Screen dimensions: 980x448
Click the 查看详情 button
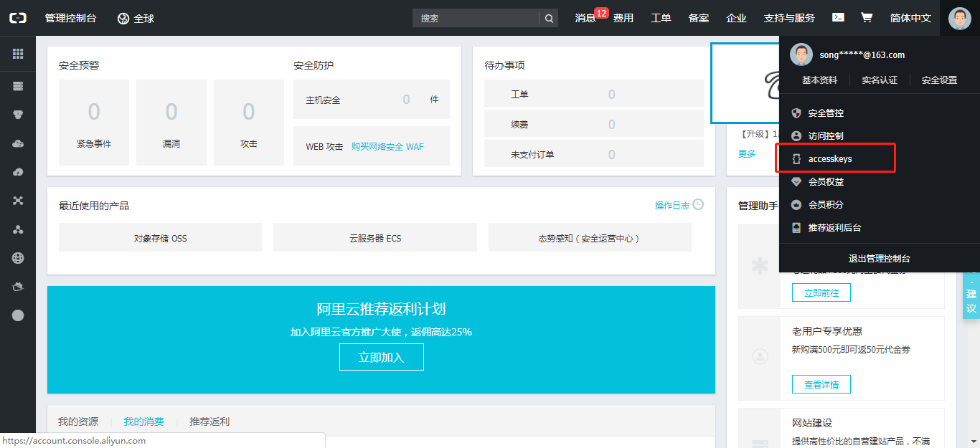[821, 384]
